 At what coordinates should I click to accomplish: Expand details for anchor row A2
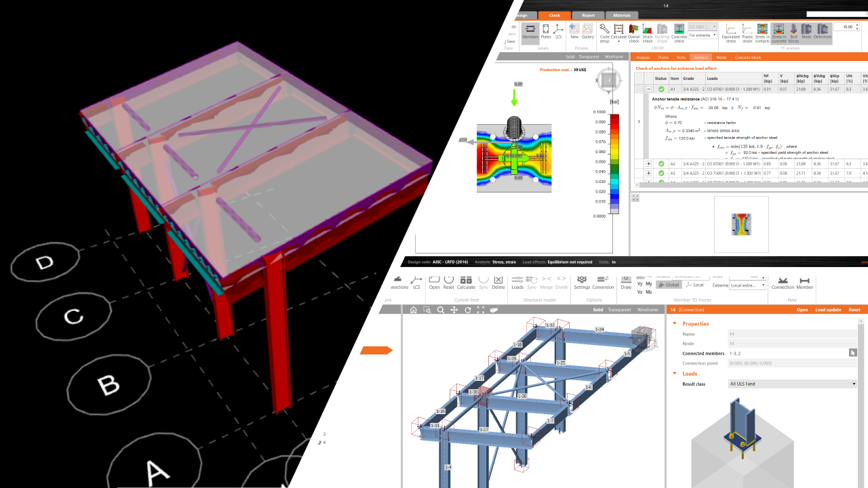pyautogui.click(x=650, y=163)
